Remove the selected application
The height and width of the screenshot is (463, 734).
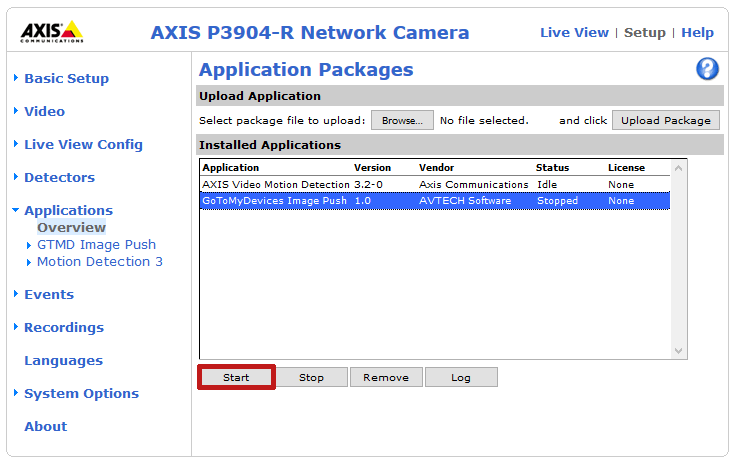point(386,377)
